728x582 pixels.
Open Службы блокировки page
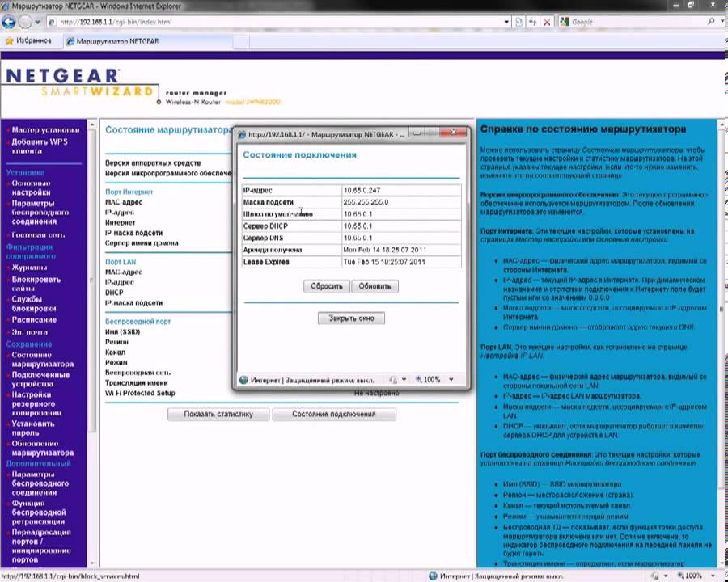(x=34, y=304)
